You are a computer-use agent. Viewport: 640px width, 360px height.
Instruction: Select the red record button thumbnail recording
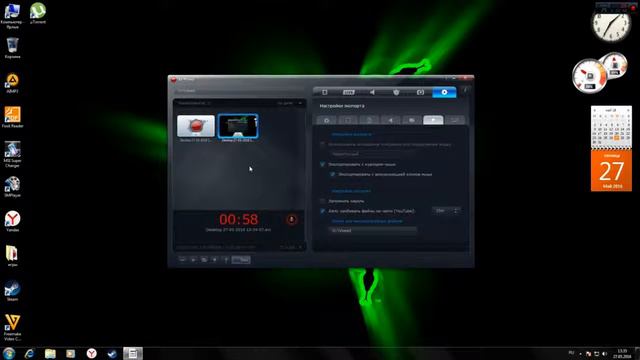(196, 126)
